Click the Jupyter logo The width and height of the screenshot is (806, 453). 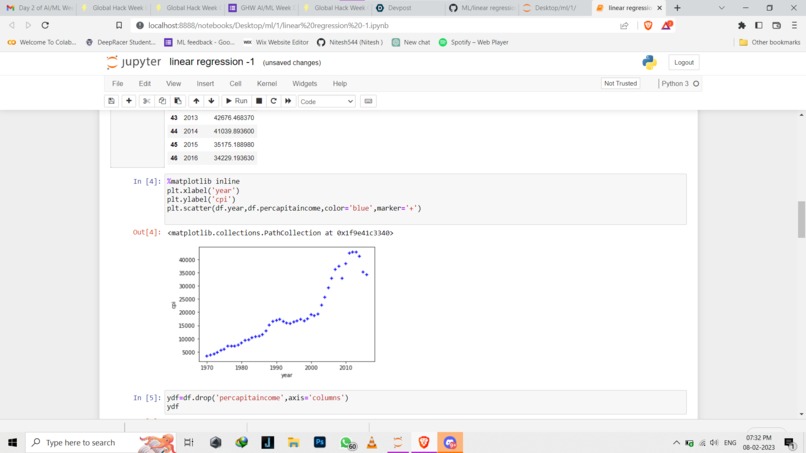[134, 62]
